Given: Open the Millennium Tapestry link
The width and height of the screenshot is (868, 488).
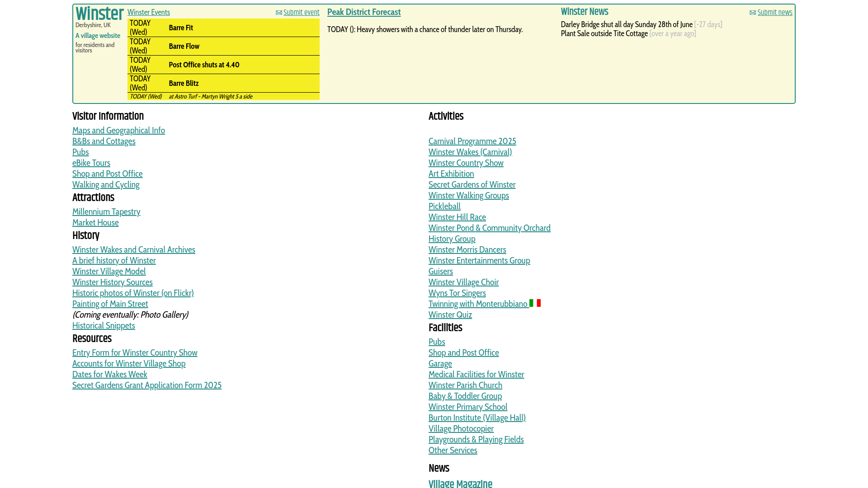Looking at the screenshot, I should pos(106,211).
